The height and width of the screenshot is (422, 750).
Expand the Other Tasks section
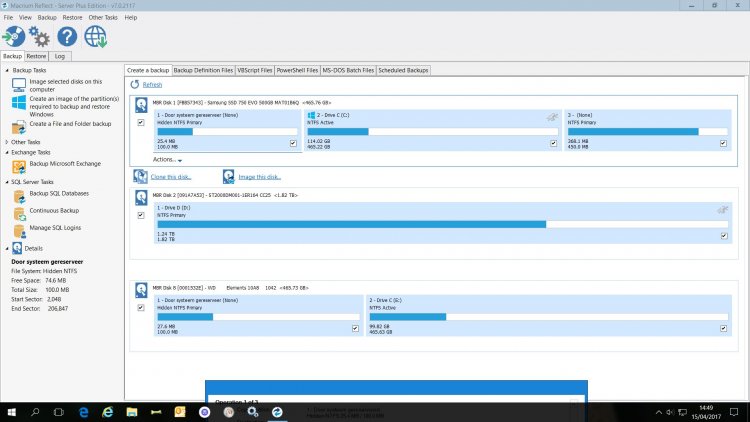[7, 142]
